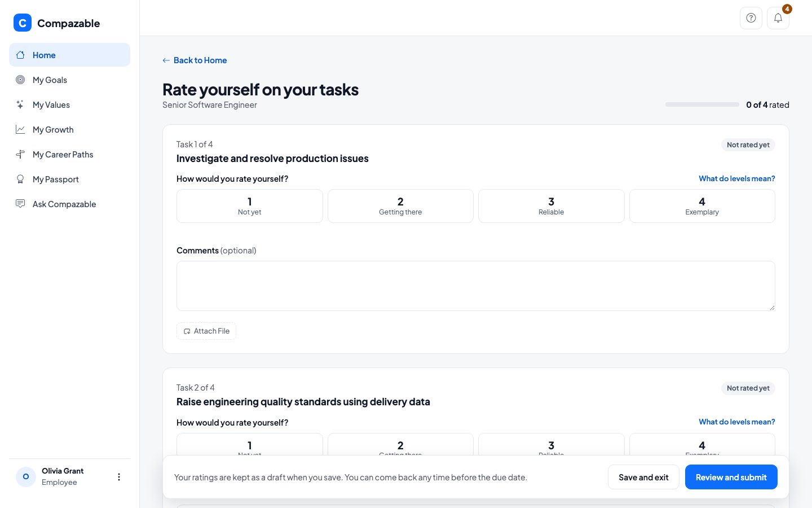Rate Task 1 as 4 Exemplary
The height and width of the screenshot is (508, 812).
coord(702,206)
